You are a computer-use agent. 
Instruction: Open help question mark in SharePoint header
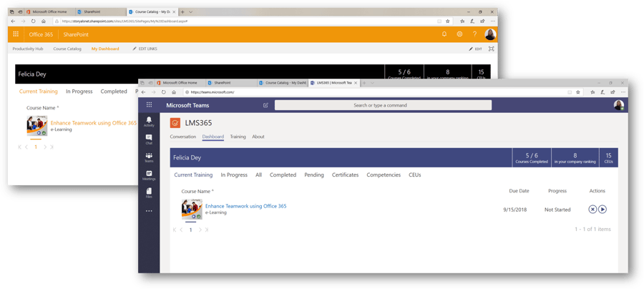pos(475,34)
